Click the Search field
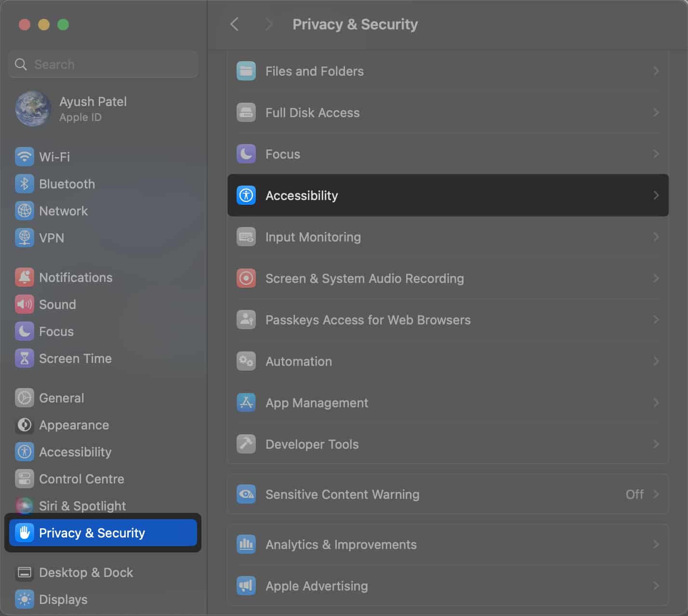Screen dimensions: 688x616 pyautogui.click(x=103, y=64)
